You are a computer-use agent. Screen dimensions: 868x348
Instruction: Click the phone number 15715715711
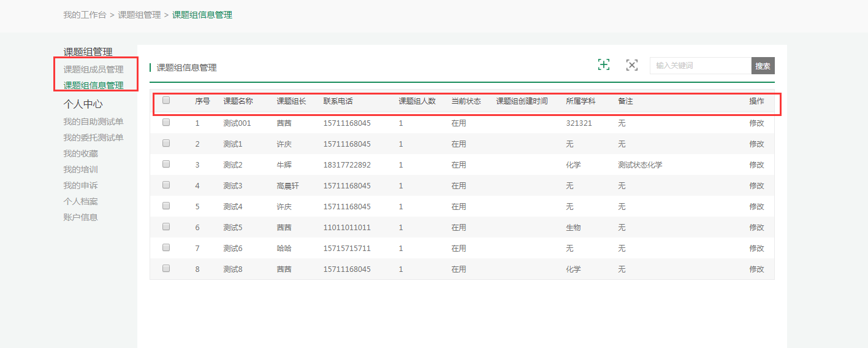[x=347, y=249]
